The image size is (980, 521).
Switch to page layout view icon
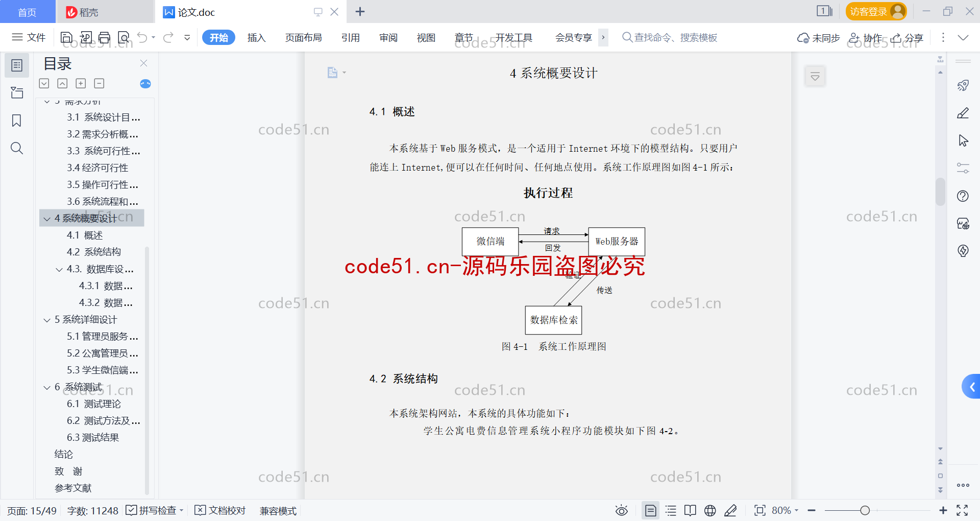pyautogui.click(x=651, y=511)
